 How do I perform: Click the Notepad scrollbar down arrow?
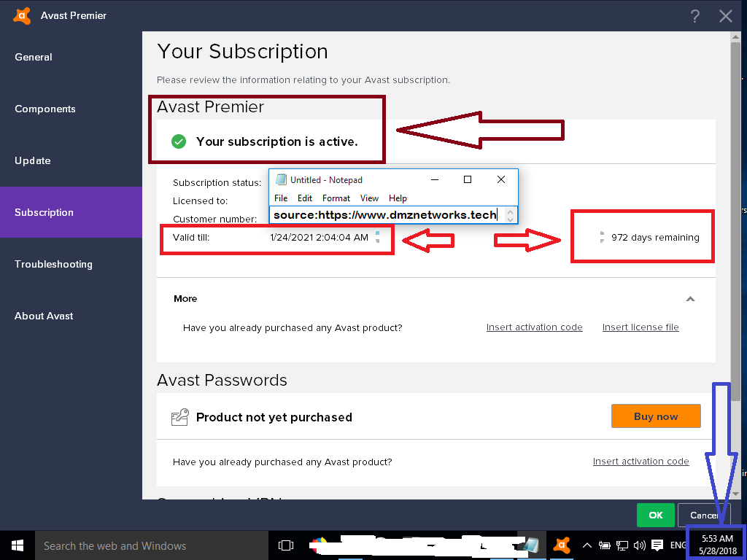coord(510,219)
